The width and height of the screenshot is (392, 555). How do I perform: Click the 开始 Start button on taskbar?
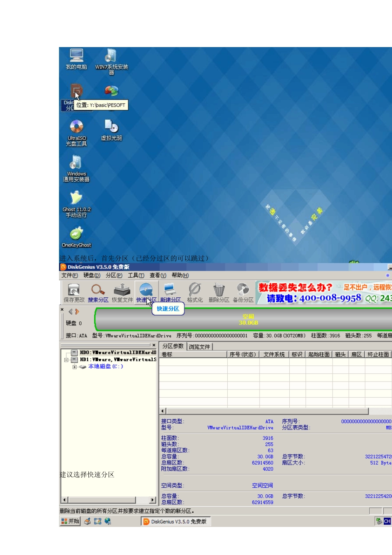click(70, 521)
